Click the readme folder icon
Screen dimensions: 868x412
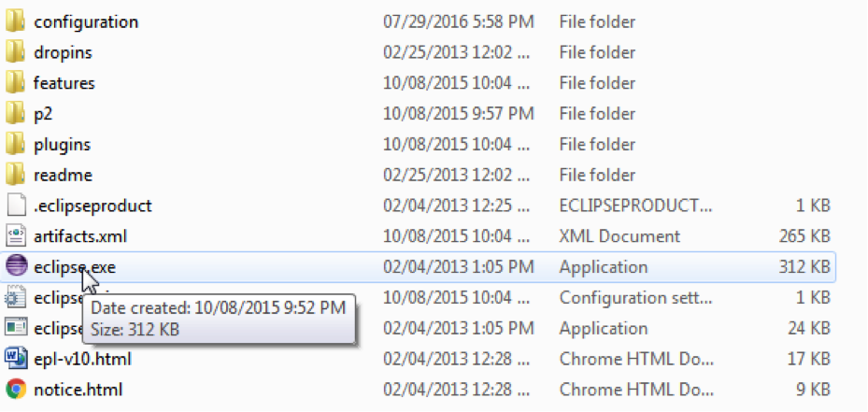point(16,175)
